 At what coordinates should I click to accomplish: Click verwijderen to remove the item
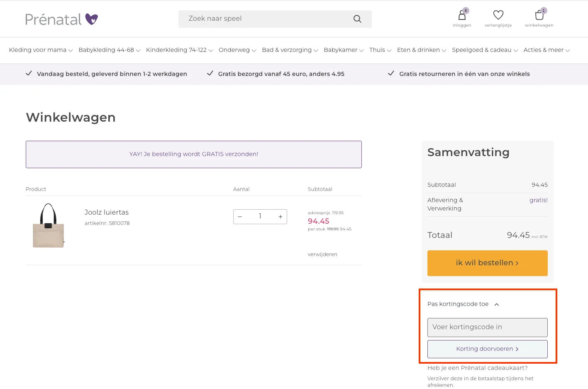[322, 254]
